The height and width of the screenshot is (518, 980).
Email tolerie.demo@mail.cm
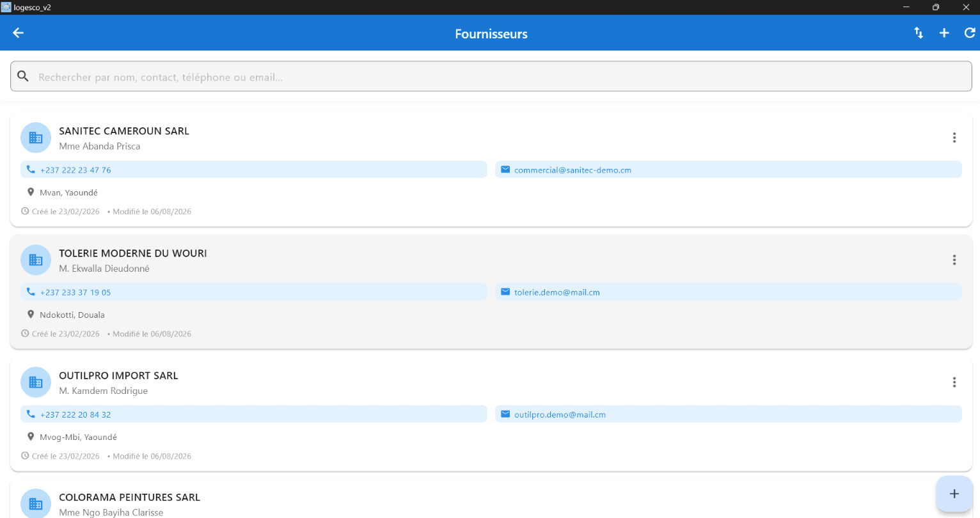[729, 292]
